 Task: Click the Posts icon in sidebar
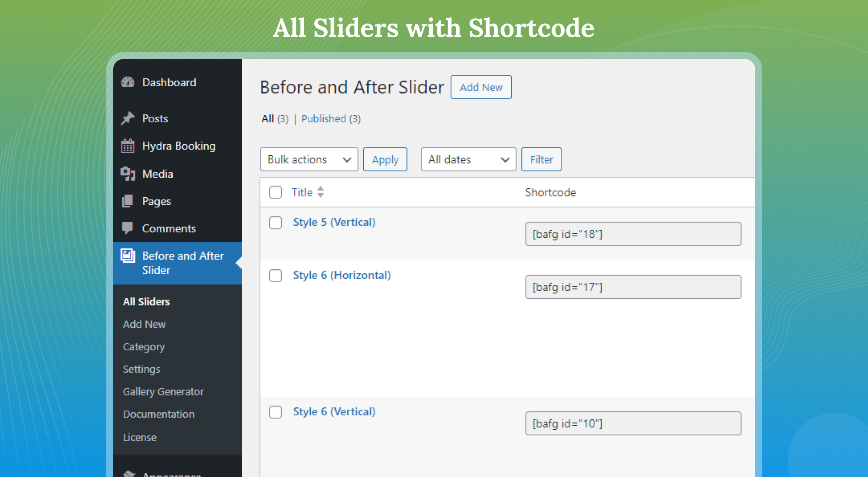point(128,118)
